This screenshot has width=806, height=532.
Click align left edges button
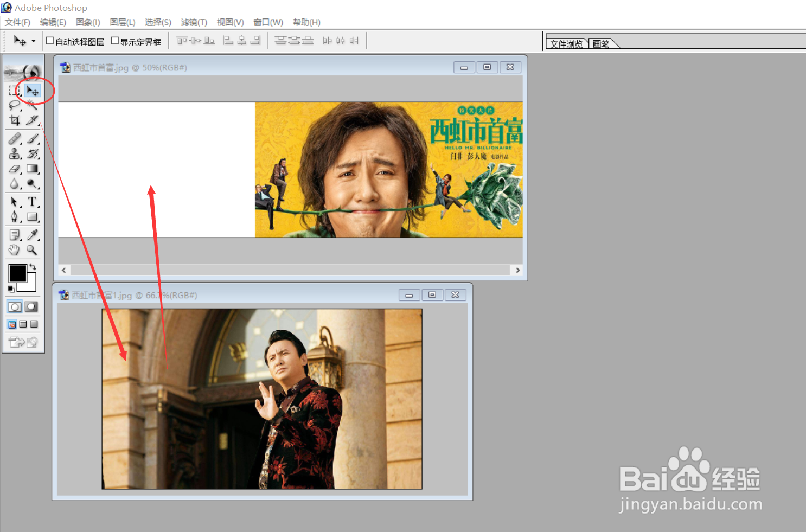point(228,41)
